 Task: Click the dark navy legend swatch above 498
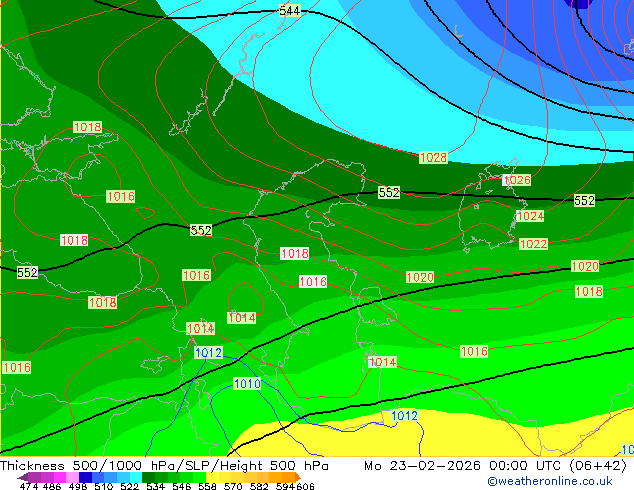click(x=85, y=477)
